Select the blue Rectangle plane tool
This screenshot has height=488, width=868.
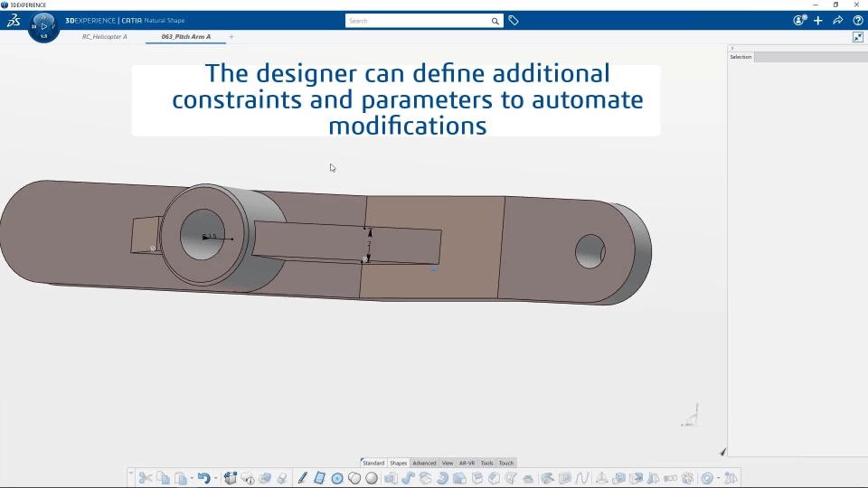[319, 478]
